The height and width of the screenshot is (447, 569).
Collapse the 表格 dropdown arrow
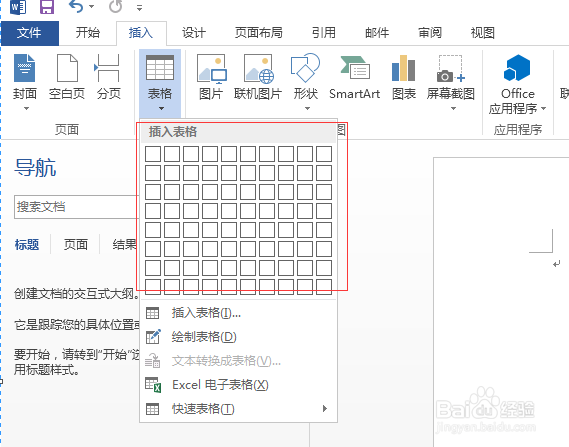161,108
